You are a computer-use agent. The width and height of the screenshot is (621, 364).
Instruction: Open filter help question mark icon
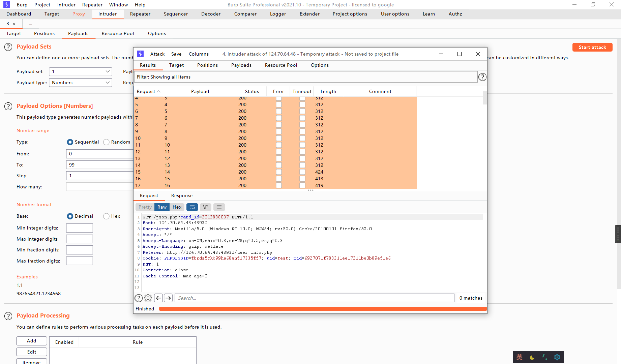click(x=482, y=77)
